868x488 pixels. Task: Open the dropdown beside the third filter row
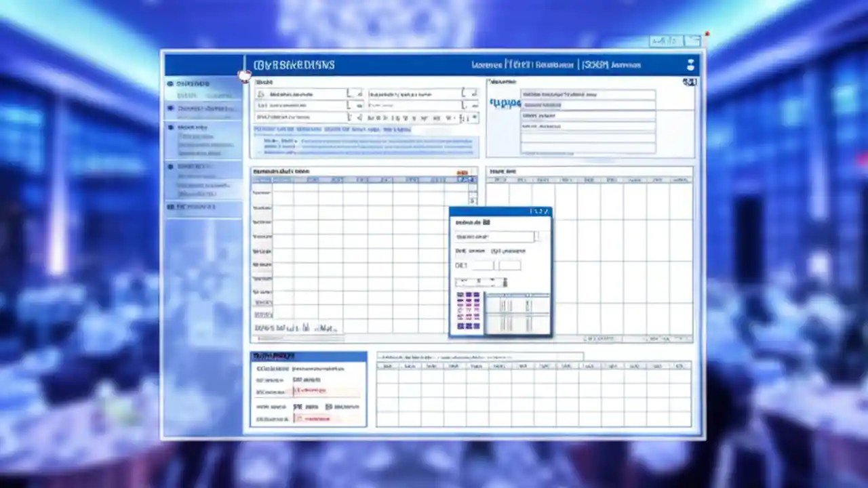358,117
